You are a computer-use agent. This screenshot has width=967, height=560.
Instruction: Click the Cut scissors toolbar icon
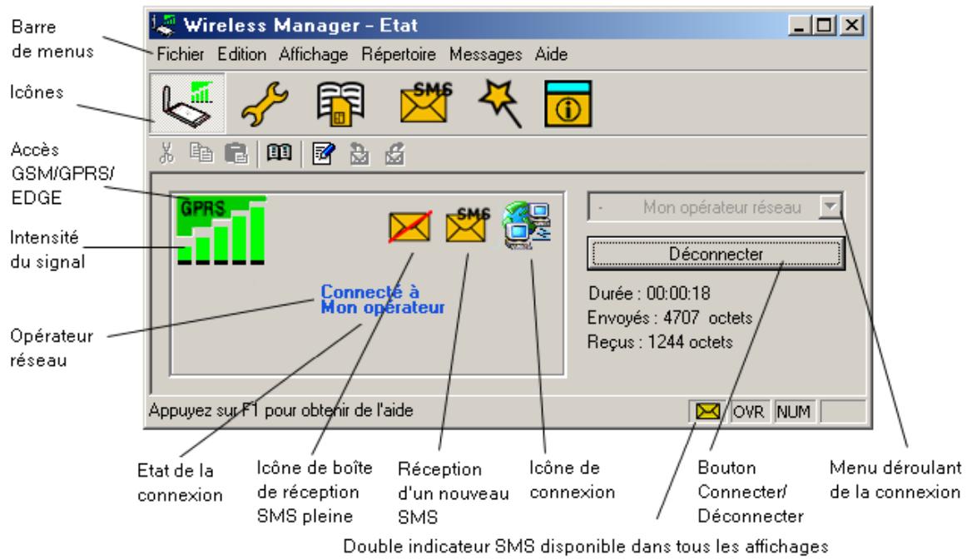tap(166, 153)
